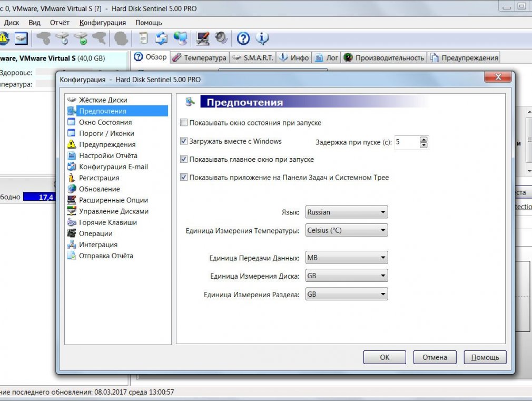Switch to the Обзор tab
Screen dimensions: 532x401
pos(150,57)
